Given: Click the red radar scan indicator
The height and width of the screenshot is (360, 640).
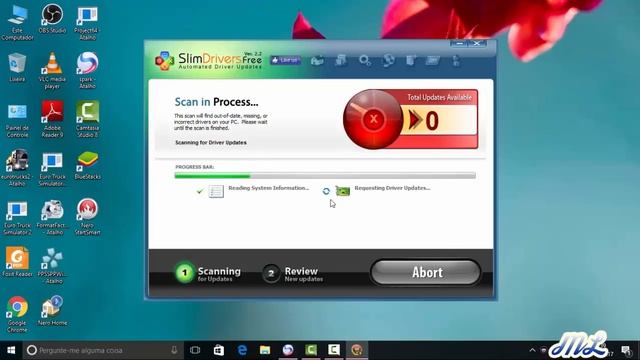Looking at the screenshot, I should tap(373, 119).
